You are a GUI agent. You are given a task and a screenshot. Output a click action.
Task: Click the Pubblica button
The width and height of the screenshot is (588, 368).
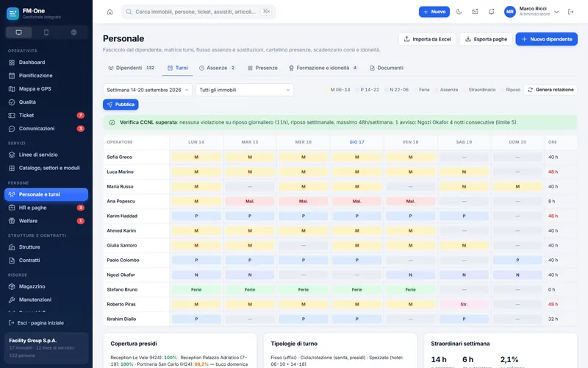tap(121, 105)
